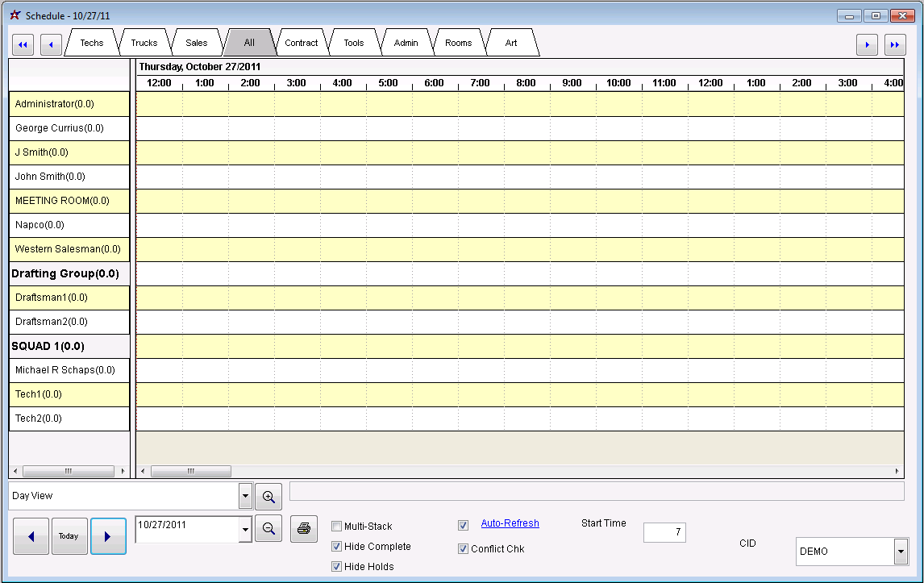Screen dimensions: 924x583
Task: Click the zoom out magnifier icon
Action: (x=268, y=529)
